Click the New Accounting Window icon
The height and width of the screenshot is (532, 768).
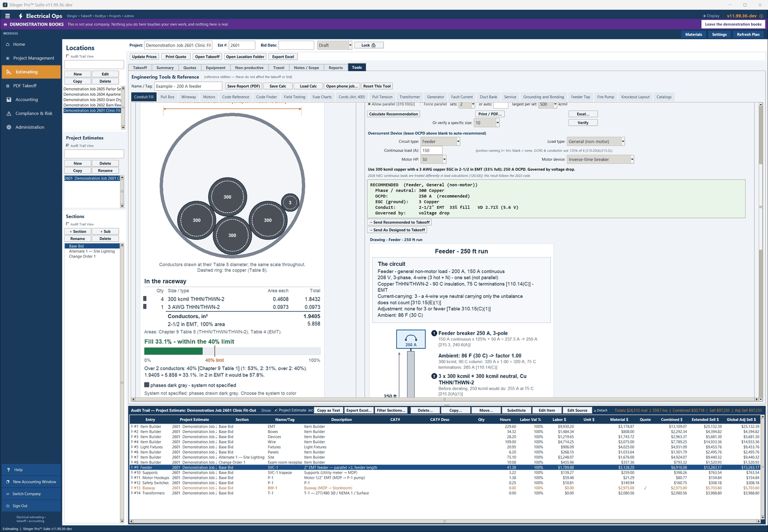point(8,482)
